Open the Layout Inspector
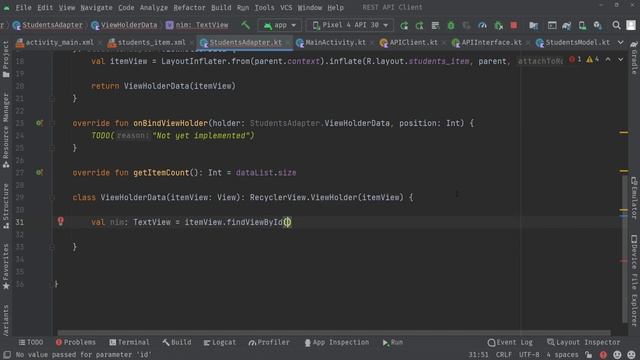The width and height of the screenshot is (640, 360). tap(583, 342)
